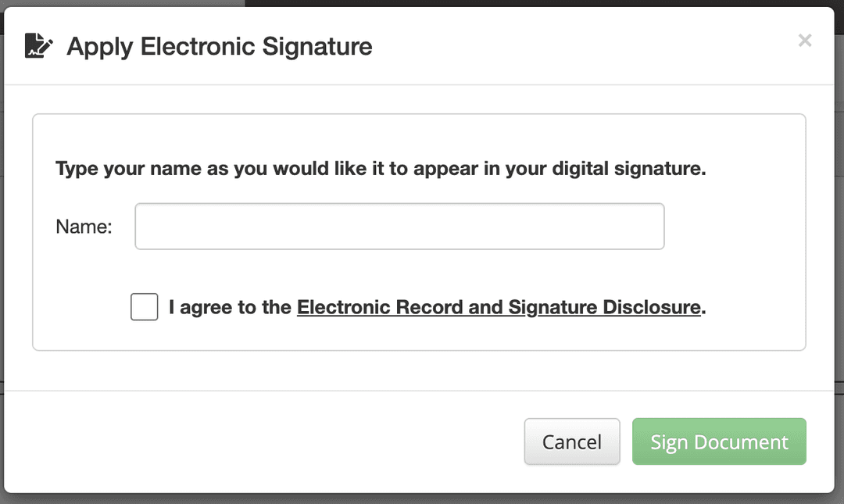Viewport: 844px width, 504px height.
Task: Click the signature document icon in header
Action: 39,46
